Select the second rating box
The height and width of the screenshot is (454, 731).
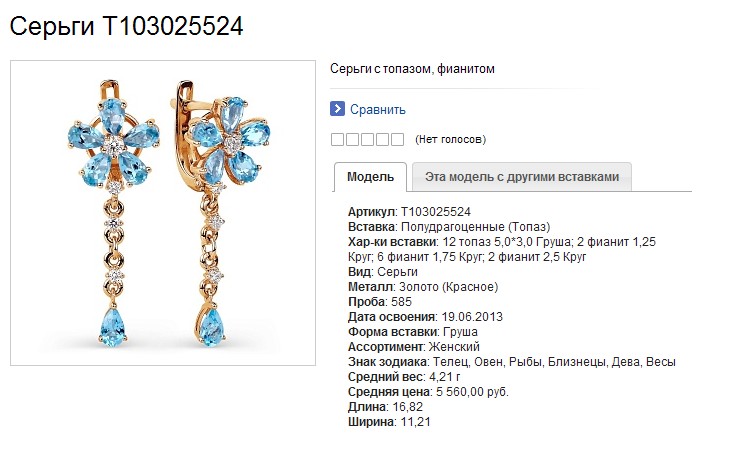(352, 139)
